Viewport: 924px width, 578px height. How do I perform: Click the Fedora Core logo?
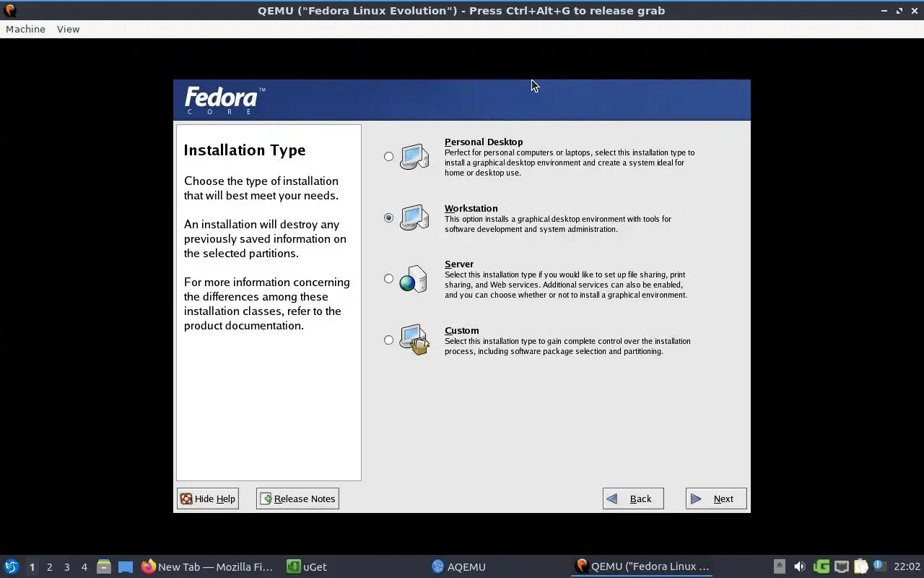(x=225, y=100)
